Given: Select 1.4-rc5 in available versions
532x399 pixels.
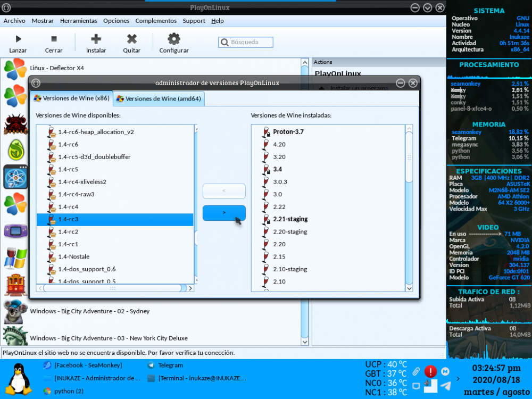Looking at the screenshot, I should pyautogui.click(x=68, y=169).
